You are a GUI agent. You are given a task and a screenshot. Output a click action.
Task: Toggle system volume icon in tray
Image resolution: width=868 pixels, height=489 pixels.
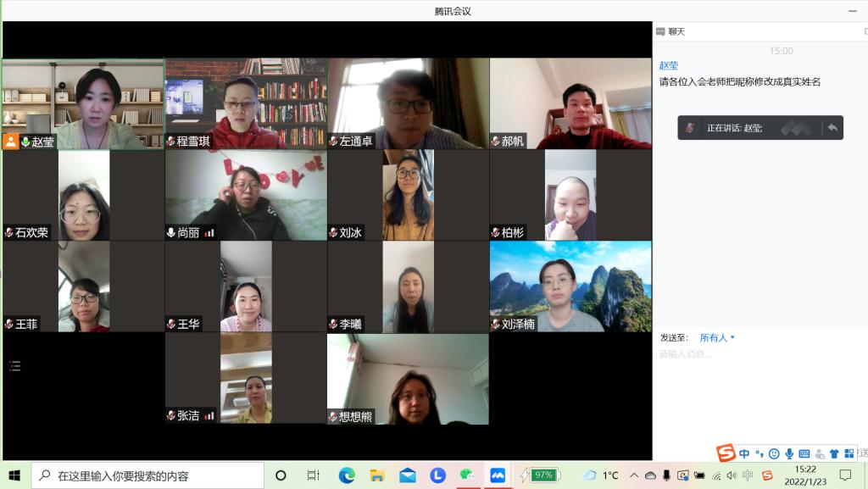[732, 475]
